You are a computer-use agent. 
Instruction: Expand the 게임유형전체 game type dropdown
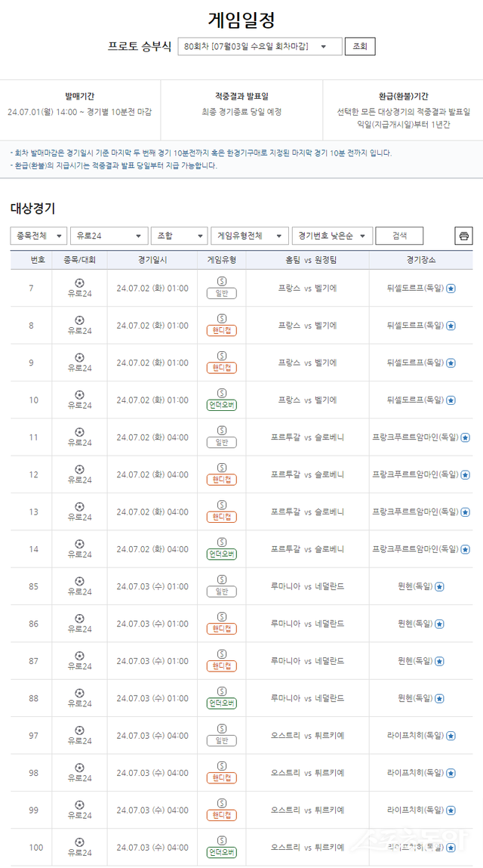249,236
